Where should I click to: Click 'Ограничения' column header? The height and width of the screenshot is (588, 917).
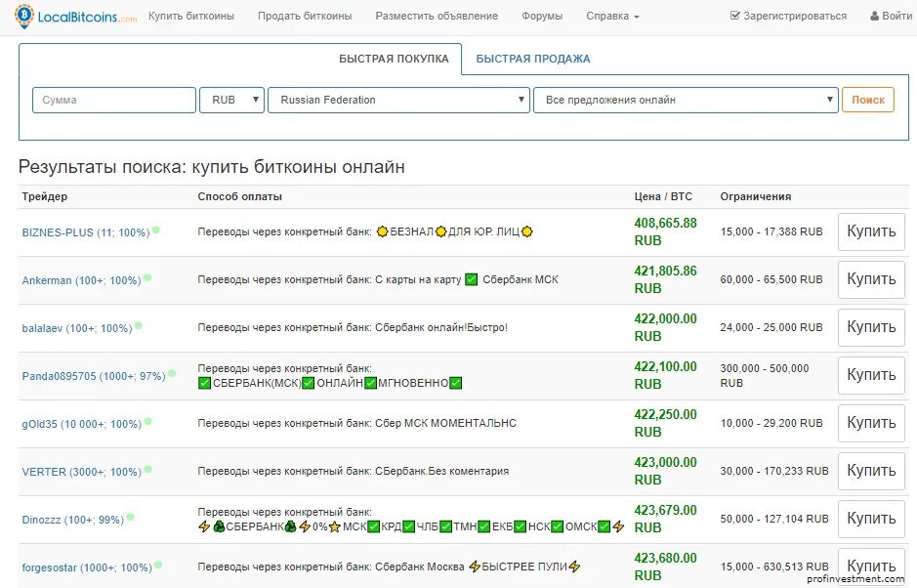(756, 196)
